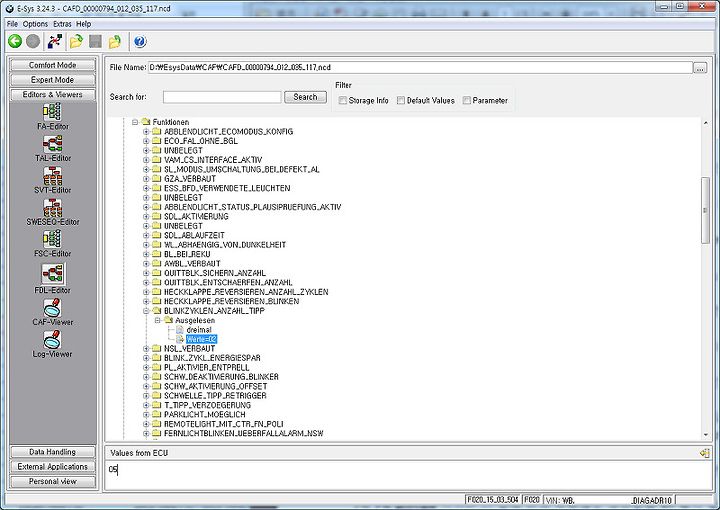This screenshot has width=720, height=510.
Task: Switch to Comfort Mode section
Action: [x=52, y=65]
